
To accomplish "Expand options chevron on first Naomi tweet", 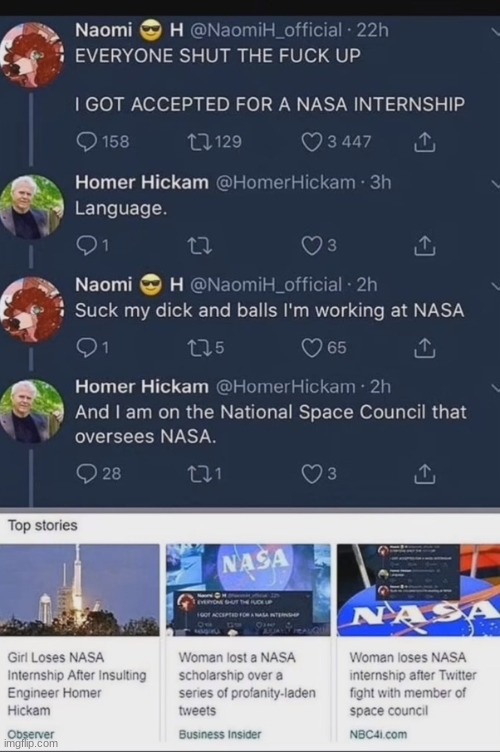I will [x=495, y=32].
